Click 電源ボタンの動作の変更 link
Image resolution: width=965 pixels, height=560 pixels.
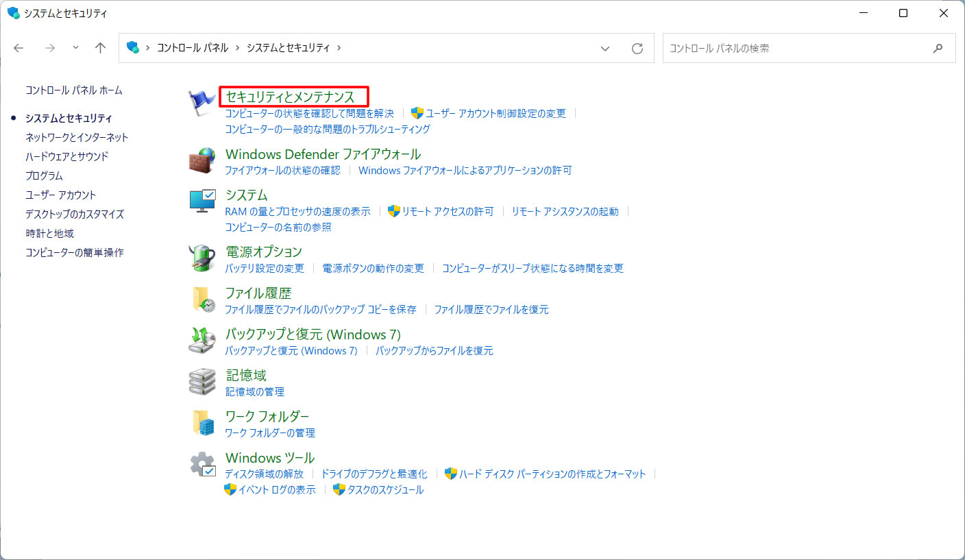[x=374, y=268]
